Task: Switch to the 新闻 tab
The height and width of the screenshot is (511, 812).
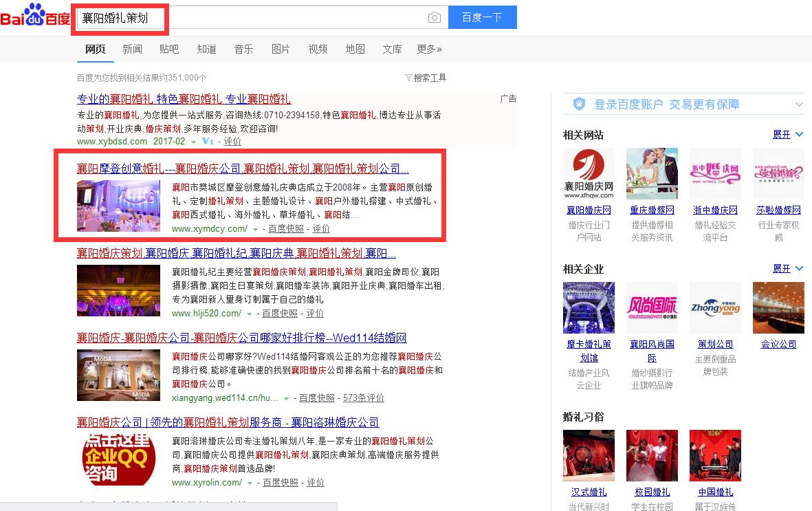Action: point(132,50)
